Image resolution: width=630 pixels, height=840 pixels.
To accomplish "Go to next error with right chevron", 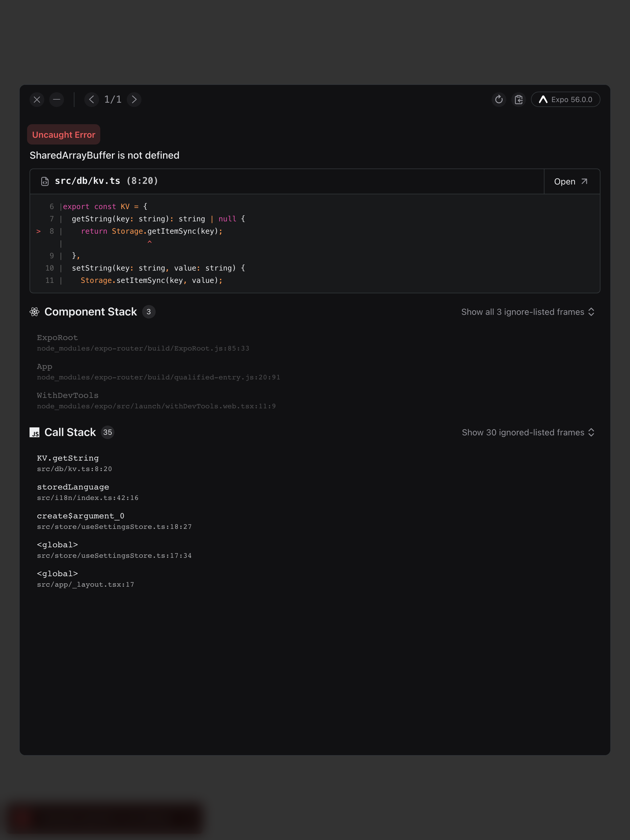I will 134,100.
